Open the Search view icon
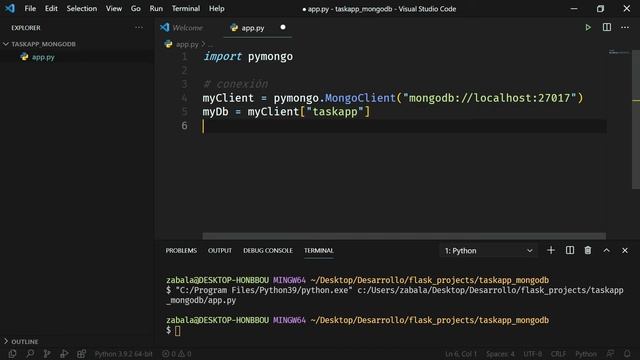Viewport: 640px width, 360px height. point(30,353)
